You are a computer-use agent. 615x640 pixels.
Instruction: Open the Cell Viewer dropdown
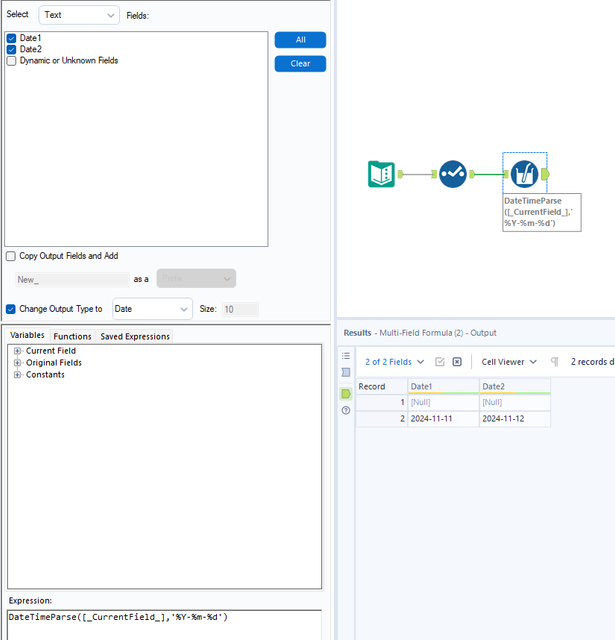pos(509,362)
